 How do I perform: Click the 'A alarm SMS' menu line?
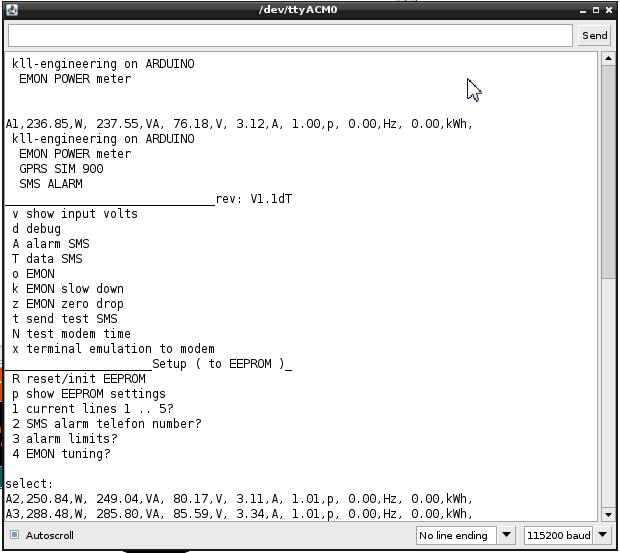click(x=51, y=244)
